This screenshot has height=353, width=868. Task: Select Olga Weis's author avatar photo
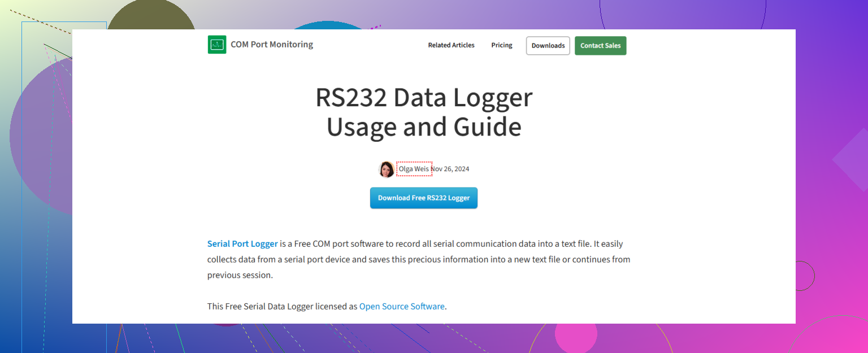tap(387, 169)
